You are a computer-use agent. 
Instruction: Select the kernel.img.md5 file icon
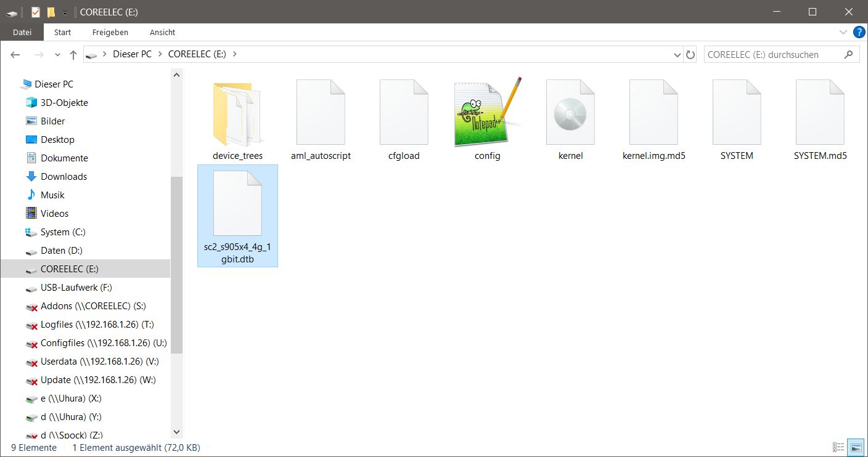click(x=653, y=112)
